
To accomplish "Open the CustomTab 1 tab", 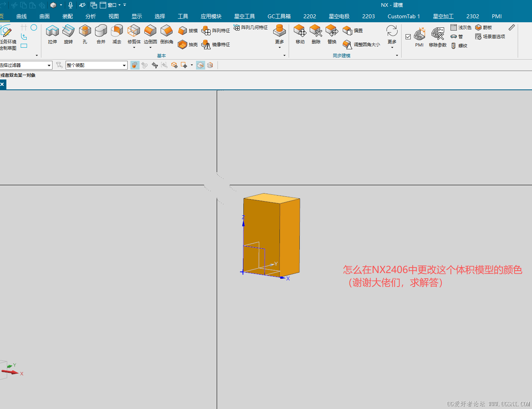I will point(404,16).
